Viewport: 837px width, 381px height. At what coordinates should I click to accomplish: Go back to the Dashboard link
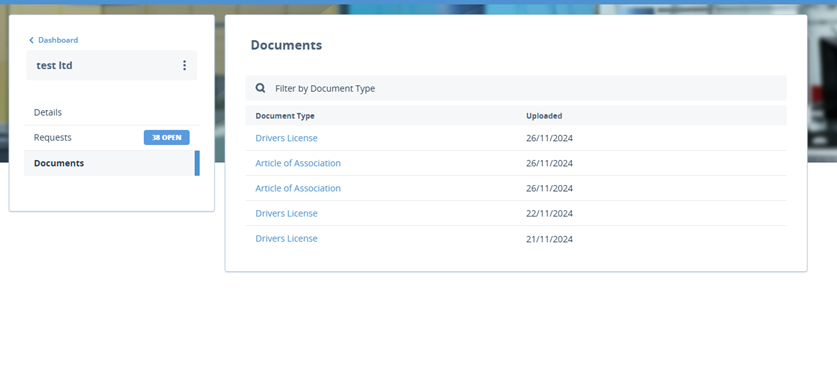tap(58, 40)
